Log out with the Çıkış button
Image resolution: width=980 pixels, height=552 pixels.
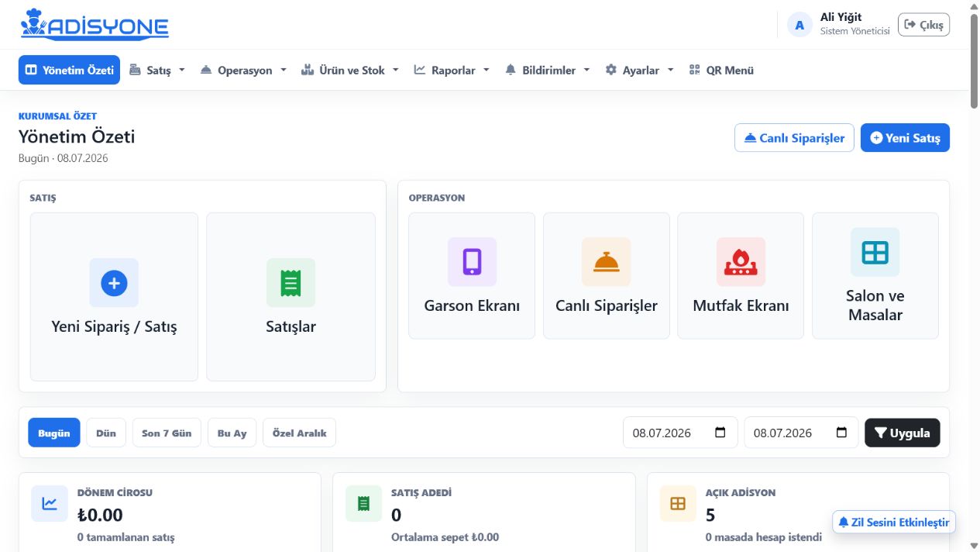[x=923, y=25]
